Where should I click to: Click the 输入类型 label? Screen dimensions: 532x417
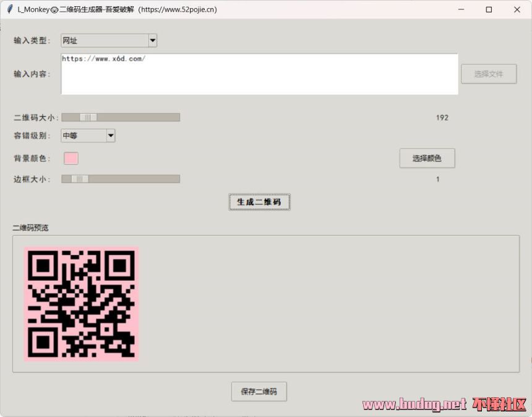pyautogui.click(x=32, y=40)
